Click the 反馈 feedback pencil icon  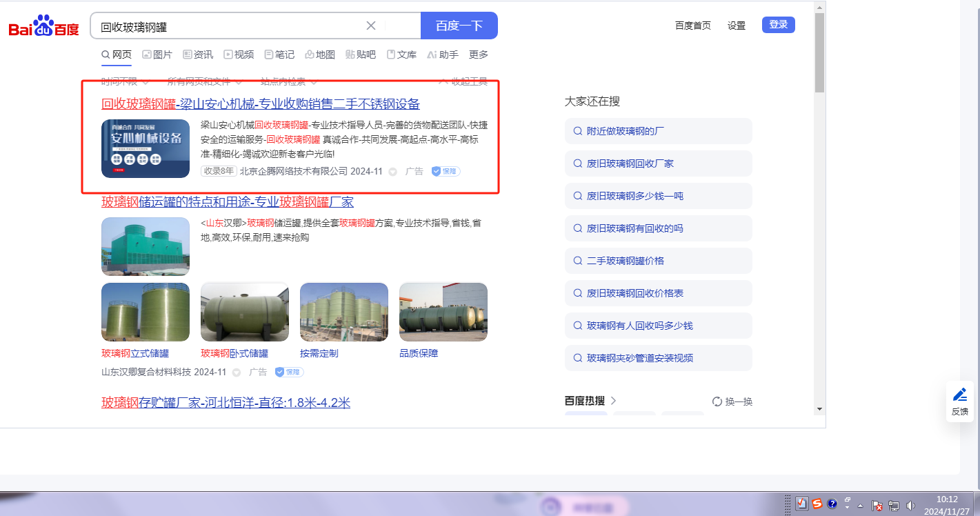[x=959, y=395]
